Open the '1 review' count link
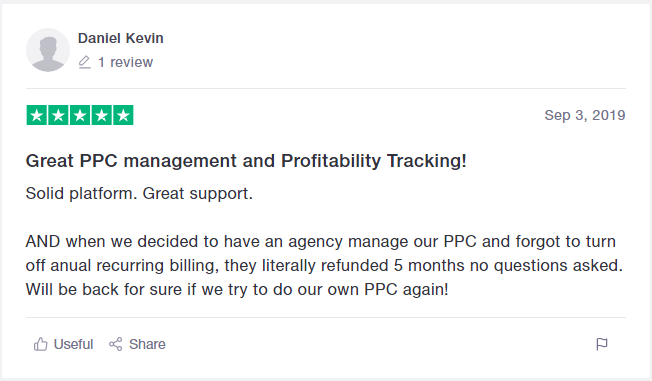 pyautogui.click(x=125, y=62)
